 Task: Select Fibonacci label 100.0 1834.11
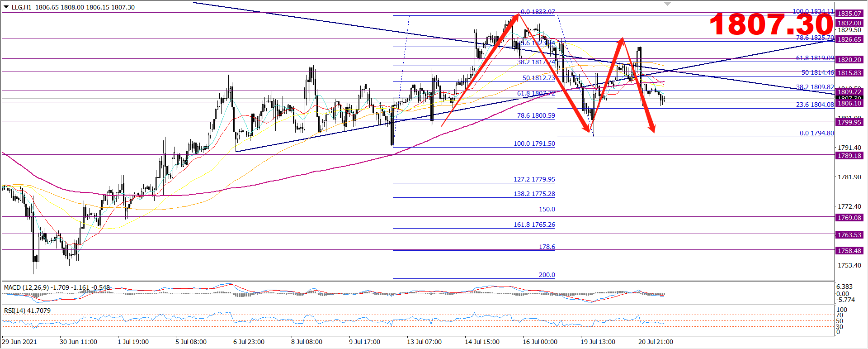813,11
